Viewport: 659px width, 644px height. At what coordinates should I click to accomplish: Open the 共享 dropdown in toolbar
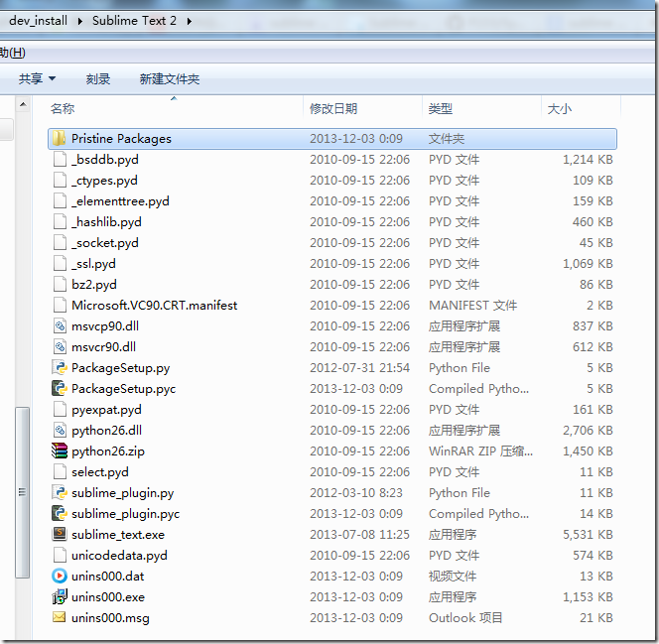[x=37, y=79]
